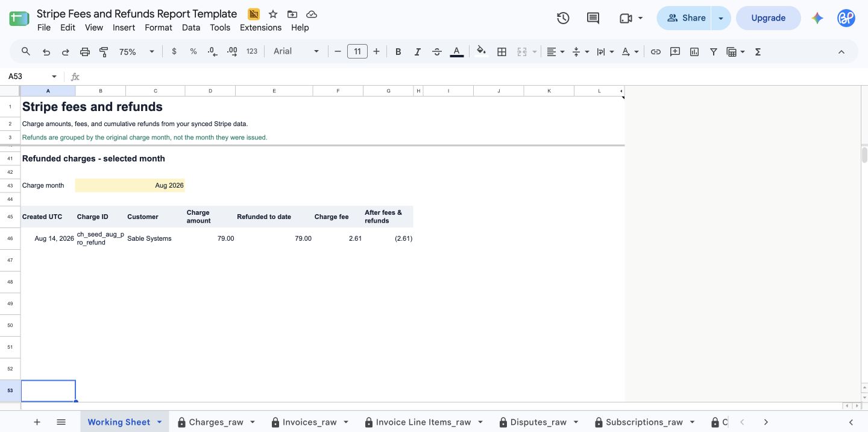The height and width of the screenshot is (432, 868).
Task: Move the document to a folder
Action: (292, 14)
